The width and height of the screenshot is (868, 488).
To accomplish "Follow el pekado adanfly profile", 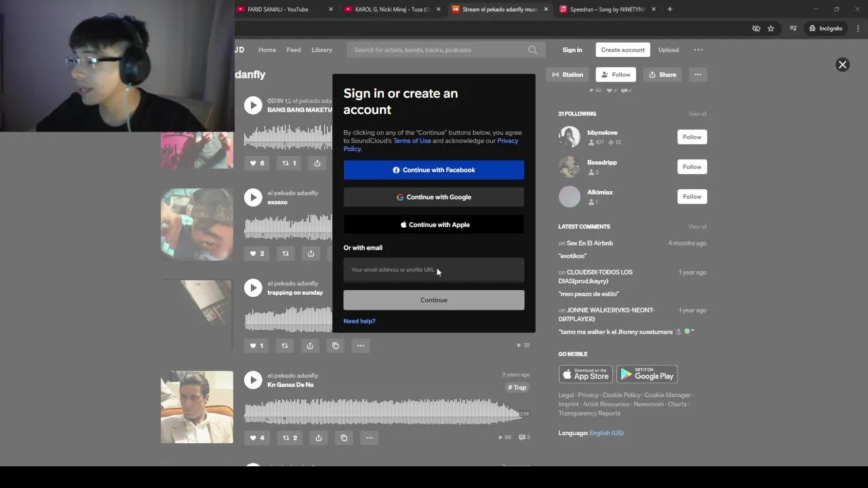I will [616, 75].
